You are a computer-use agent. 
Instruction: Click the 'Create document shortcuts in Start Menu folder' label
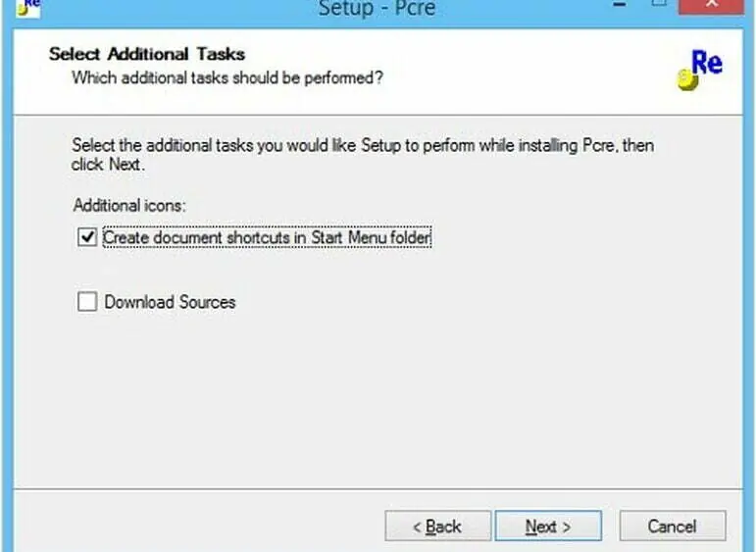pos(267,237)
